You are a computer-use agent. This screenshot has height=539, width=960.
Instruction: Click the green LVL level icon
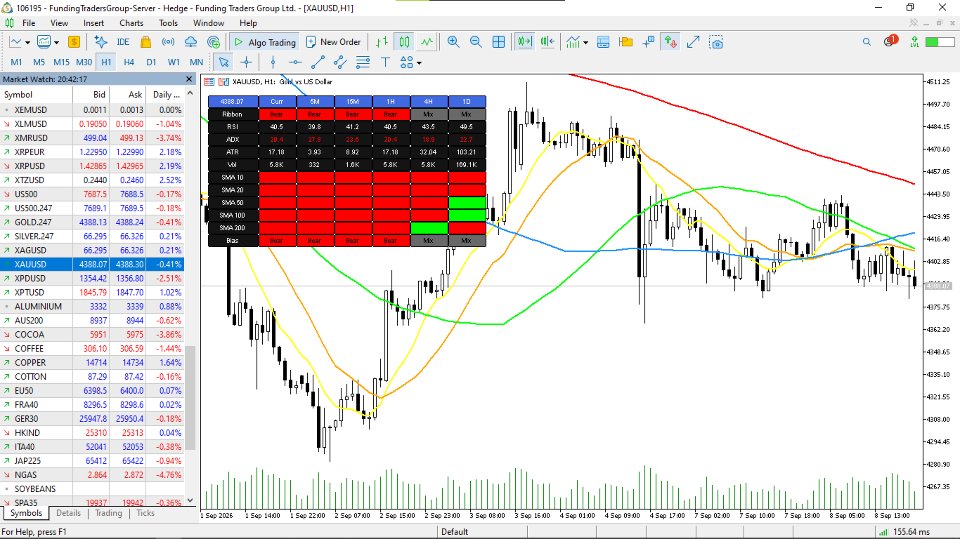click(x=914, y=42)
